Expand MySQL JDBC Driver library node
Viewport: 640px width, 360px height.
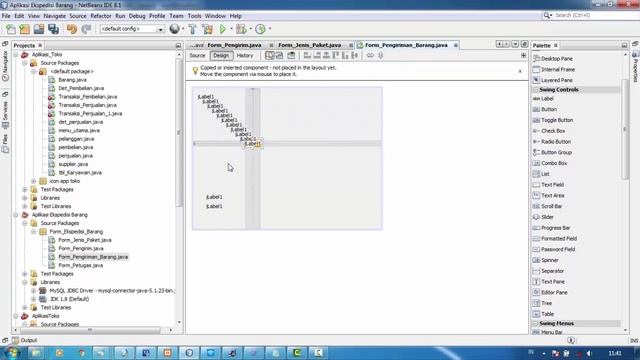[x=34, y=291]
